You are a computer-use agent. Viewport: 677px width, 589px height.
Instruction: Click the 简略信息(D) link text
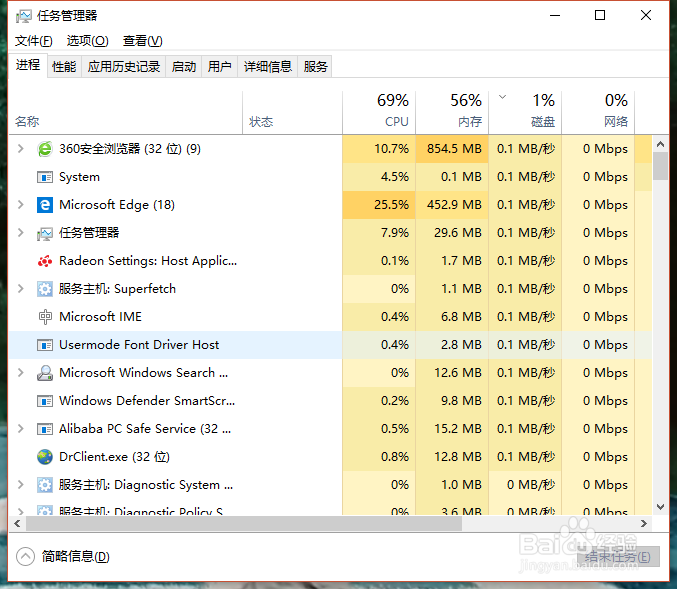tap(76, 557)
